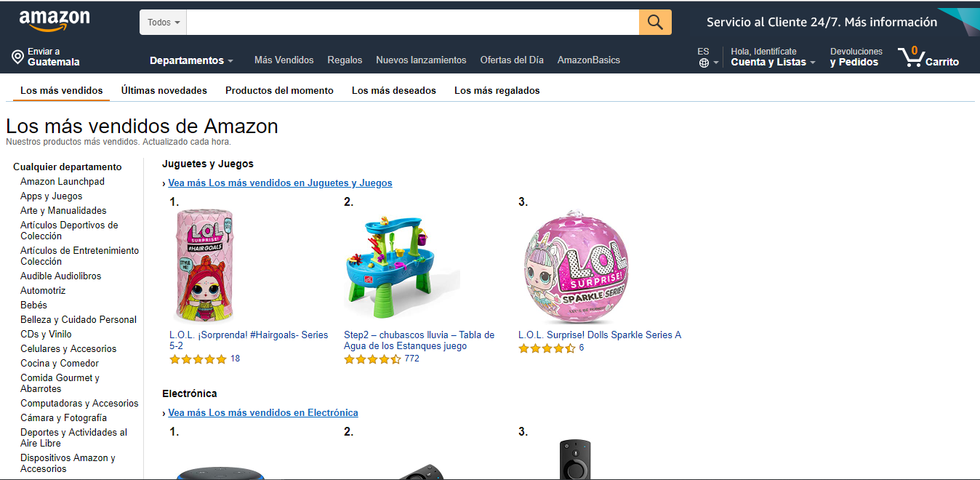Switch to the Últimas novedades tab
This screenshot has width=980, height=480.
click(164, 91)
